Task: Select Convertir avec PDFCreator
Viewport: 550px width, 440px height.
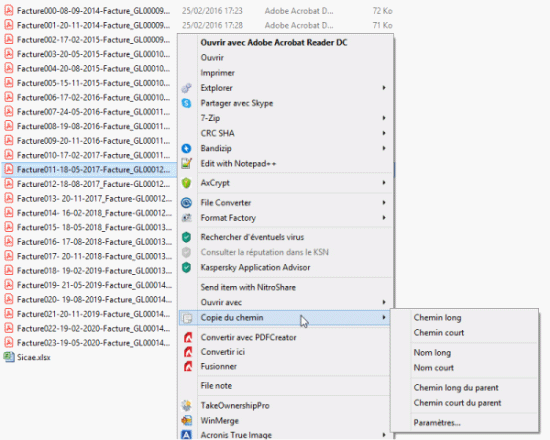Action: (x=248, y=338)
